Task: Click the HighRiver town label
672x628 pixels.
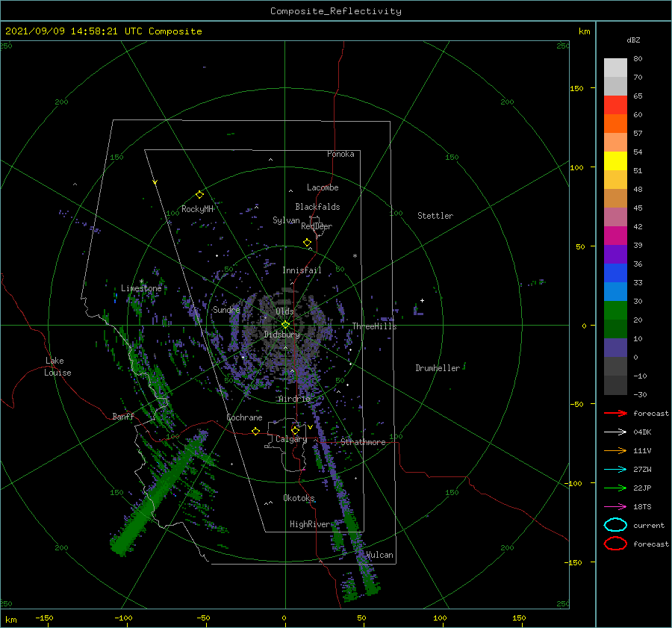Action: (310, 524)
